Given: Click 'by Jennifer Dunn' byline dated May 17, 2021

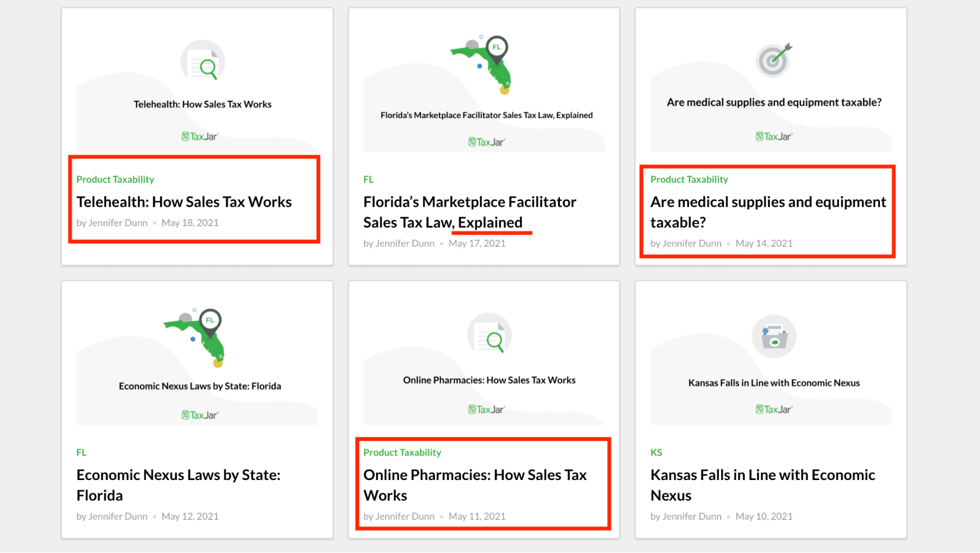Looking at the screenshot, I should click(399, 243).
